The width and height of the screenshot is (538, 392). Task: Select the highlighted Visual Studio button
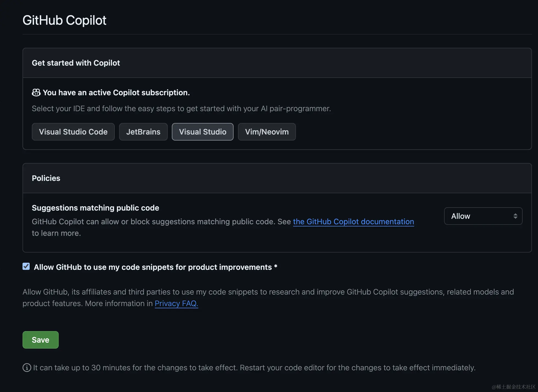point(203,132)
